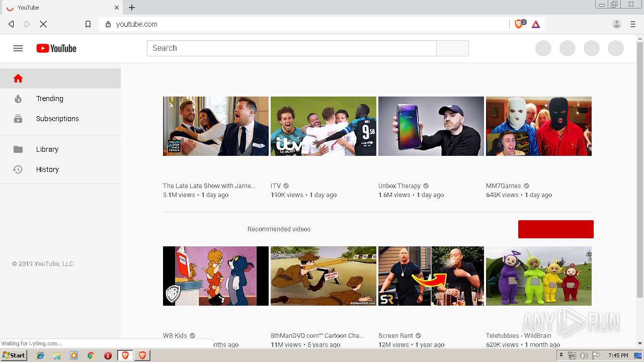Image resolution: width=644 pixels, height=362 pixels.
Task: Click the Trending flame icon
Action: [18, 99]
